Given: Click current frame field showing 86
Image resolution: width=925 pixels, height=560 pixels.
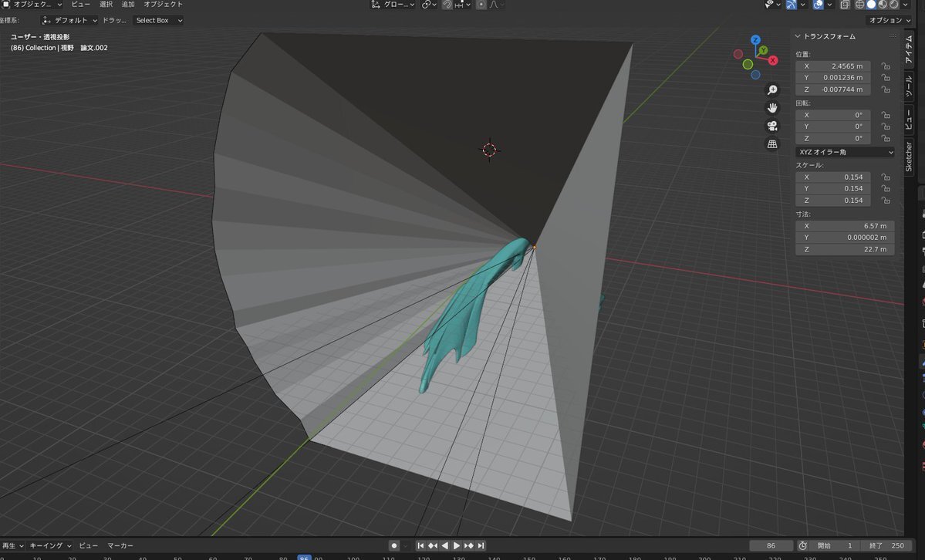Looking at the screenshot, I should coord(771,546).
